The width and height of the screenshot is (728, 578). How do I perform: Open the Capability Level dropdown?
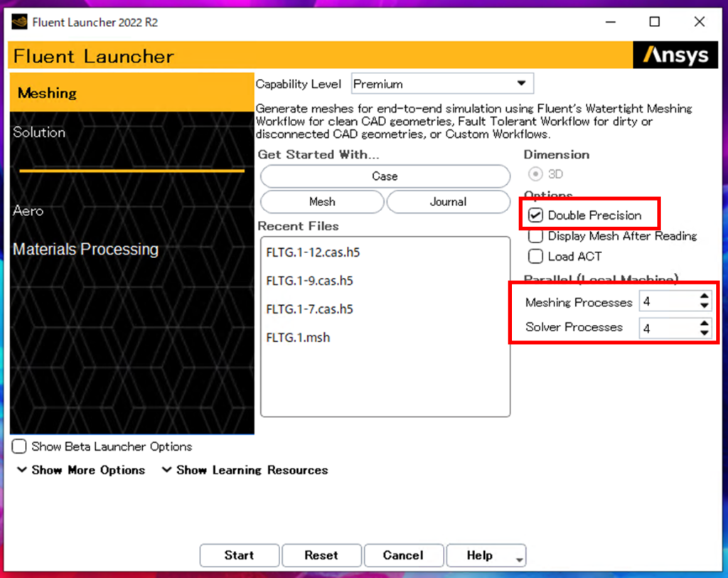[x=442, y=84]
